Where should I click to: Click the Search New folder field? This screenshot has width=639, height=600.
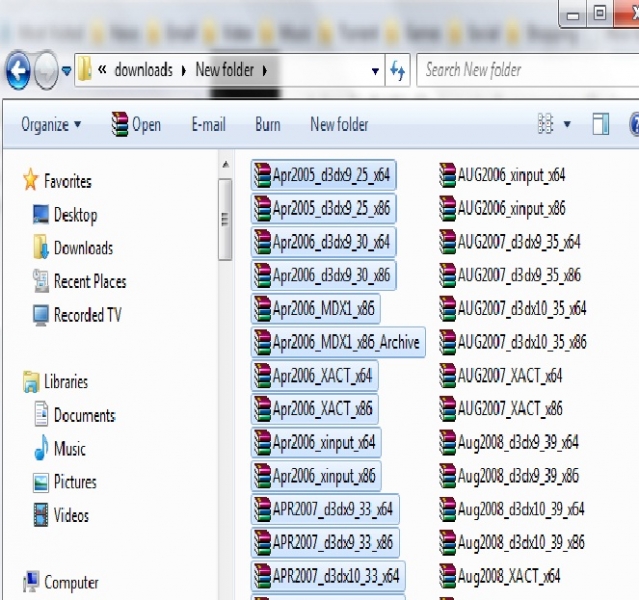pyautogui.click(x=520, y=70)
